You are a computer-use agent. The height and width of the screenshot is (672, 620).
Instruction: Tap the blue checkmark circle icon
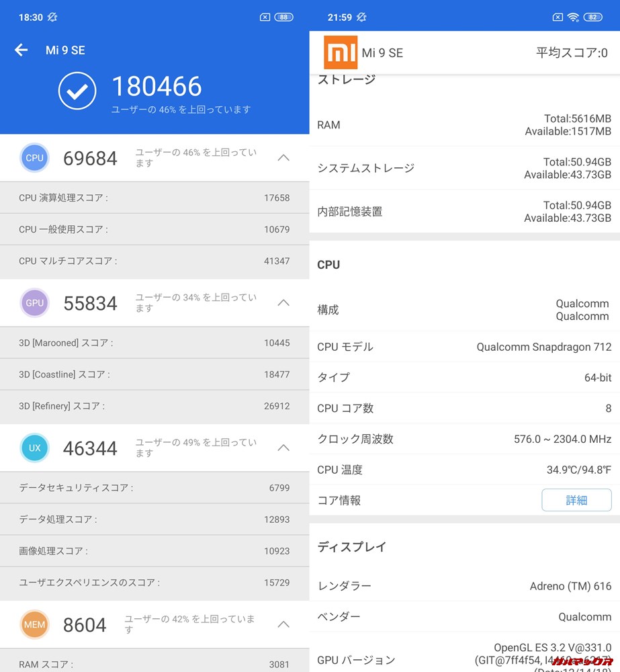(x=77, y=91)
